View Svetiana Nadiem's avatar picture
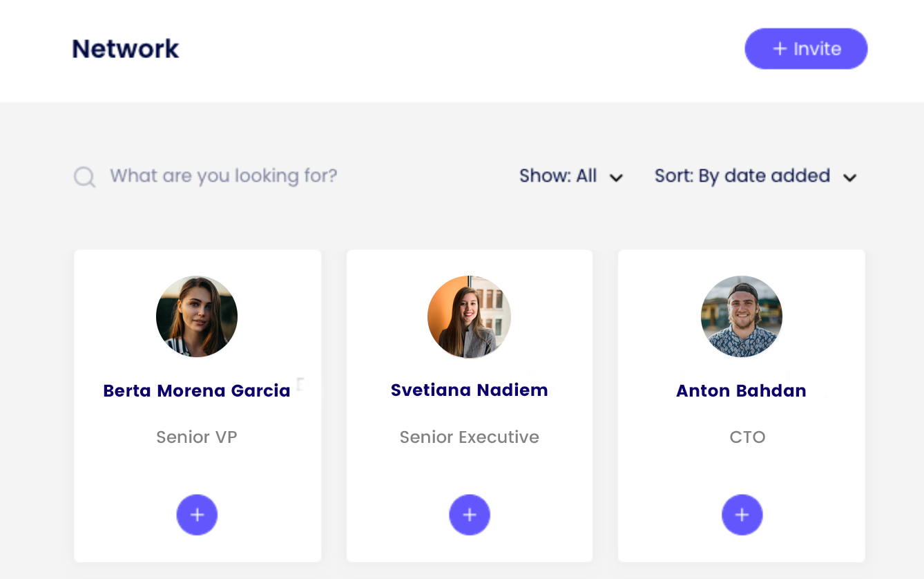This screenshot has height=579, width=924. [x=469, y=316]
